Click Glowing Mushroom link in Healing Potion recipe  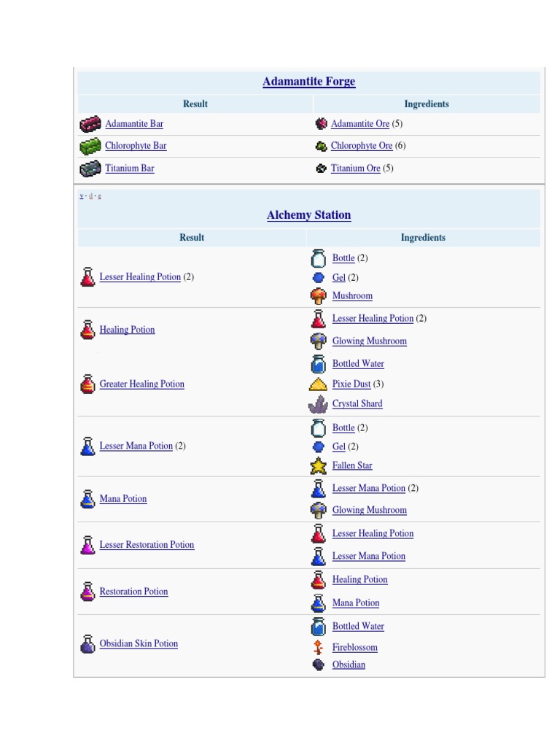click(370, 341)
